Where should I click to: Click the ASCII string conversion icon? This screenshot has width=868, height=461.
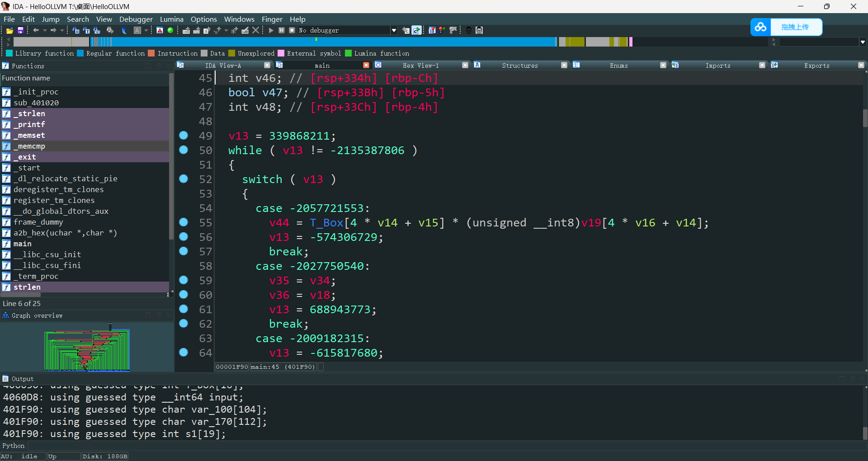[x=207, y=30]
